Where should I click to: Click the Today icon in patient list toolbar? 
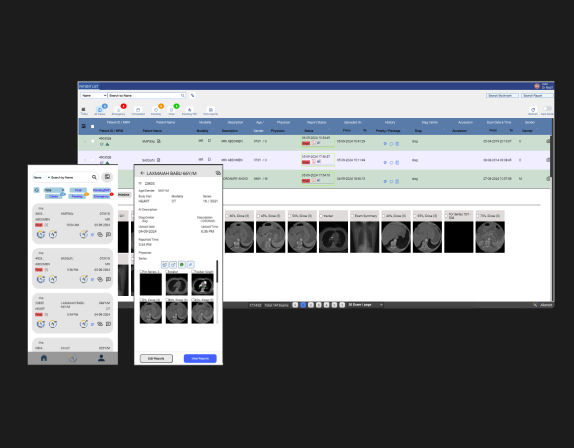point(84,110)
